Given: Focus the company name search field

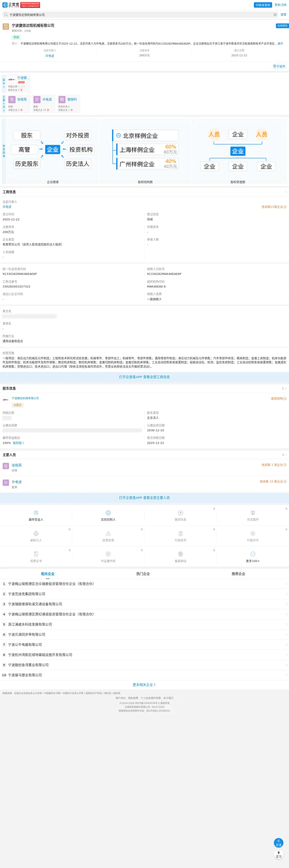Looking at the screenshot, I should (140, 15).
